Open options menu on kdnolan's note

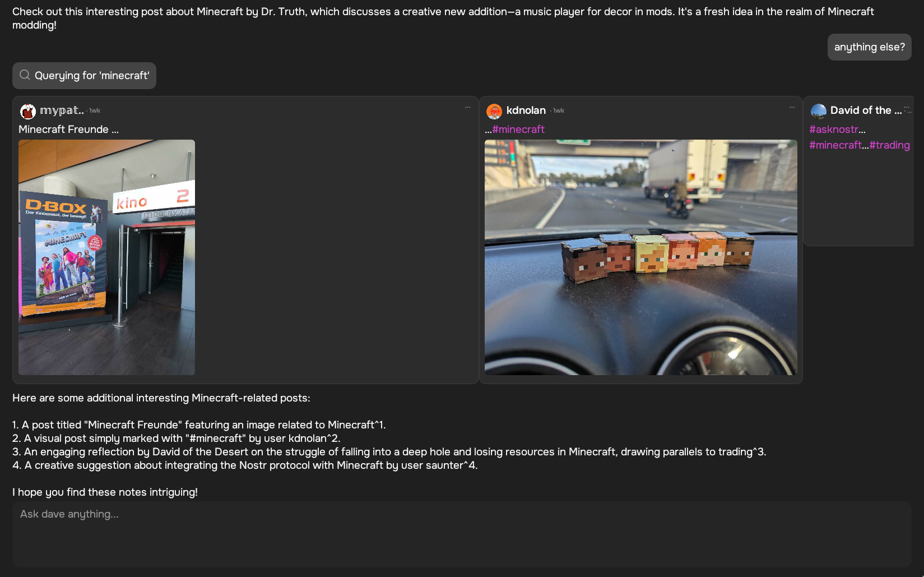click(x=792, y=108)
